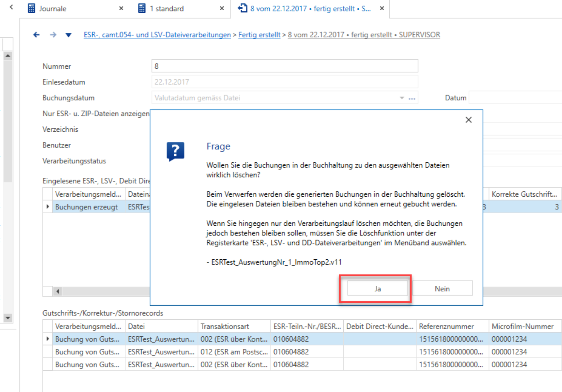This screenshot has width=562, height=392.
Task: Click the import icon on the active tab
Action: (x=242, y=8)
